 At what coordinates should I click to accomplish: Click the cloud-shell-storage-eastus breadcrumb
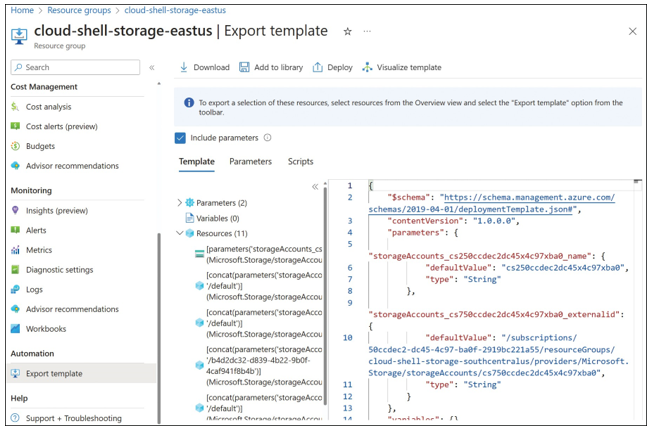coord(175,10)
